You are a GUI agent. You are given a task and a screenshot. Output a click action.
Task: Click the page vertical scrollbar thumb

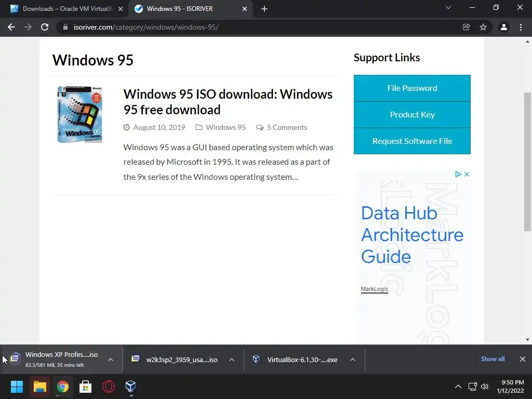(527, 162)
